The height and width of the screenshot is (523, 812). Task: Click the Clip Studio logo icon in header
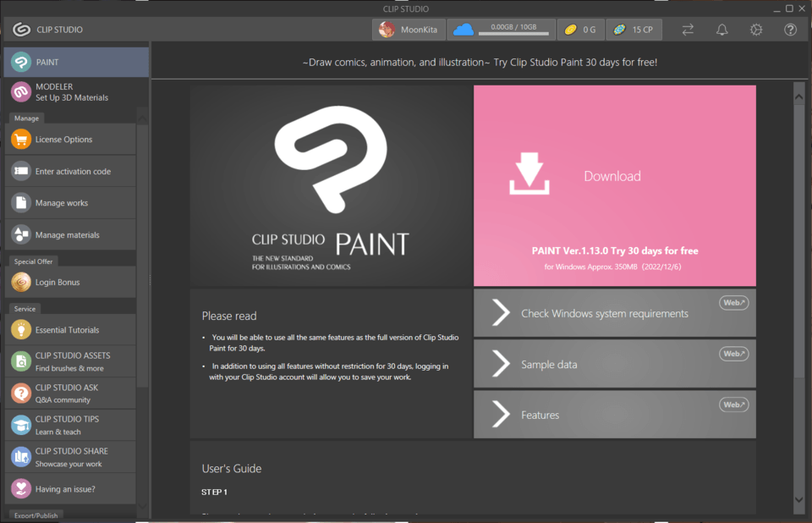[21, 30]
